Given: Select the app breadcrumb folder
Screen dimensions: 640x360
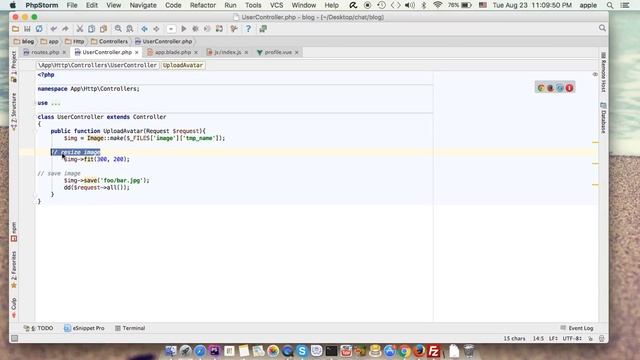Looking at the screenshot, I should point(50,42).
